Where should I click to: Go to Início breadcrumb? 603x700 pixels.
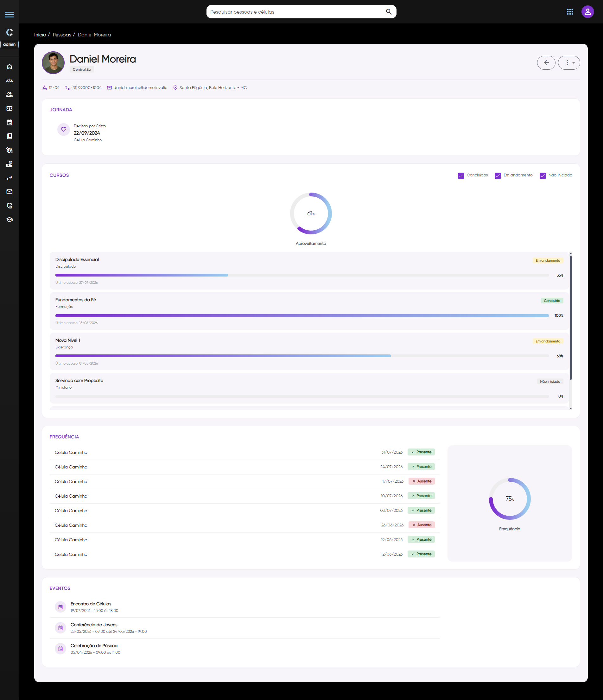pos(40,35)
